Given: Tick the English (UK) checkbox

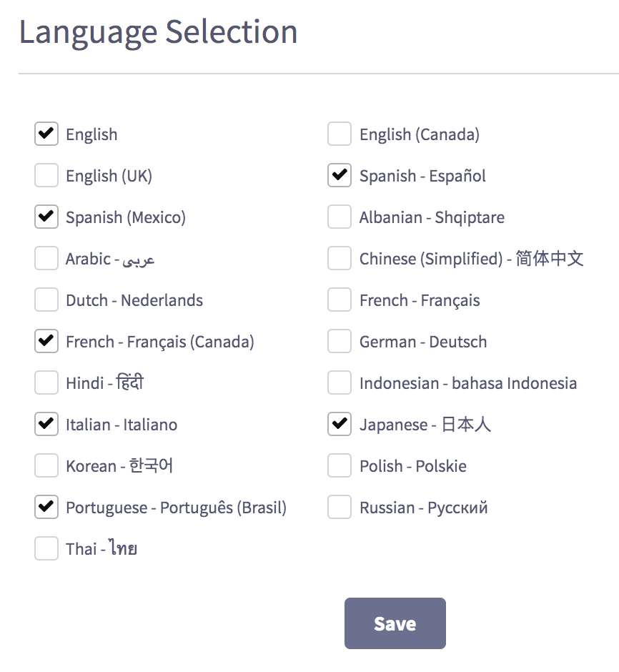Looking at the screenshot, I should pyautogui.click(x=46, y=175).
